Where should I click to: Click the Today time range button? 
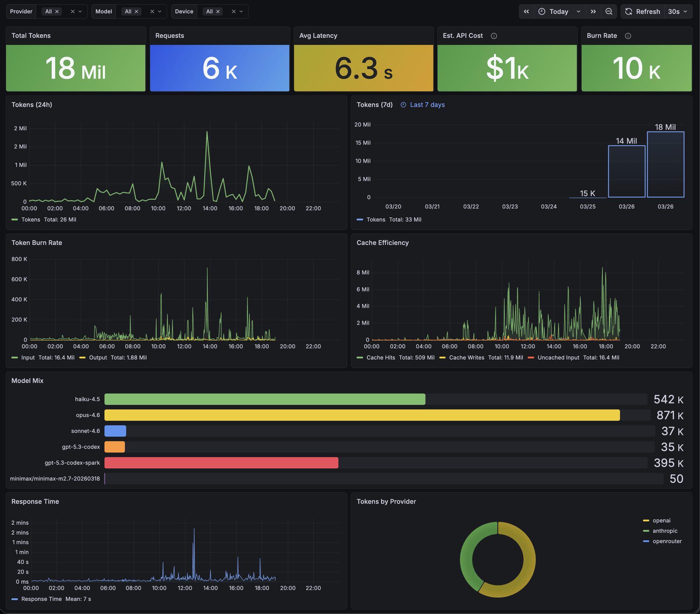559,12
